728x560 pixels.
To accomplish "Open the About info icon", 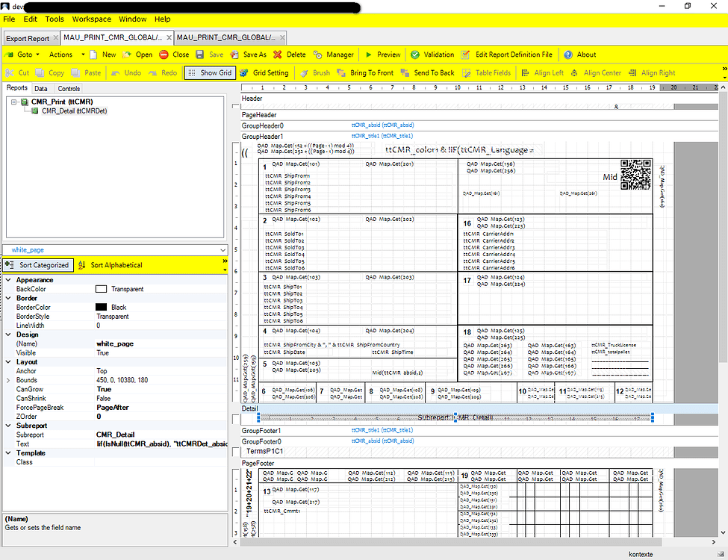I will pos(568,55).
